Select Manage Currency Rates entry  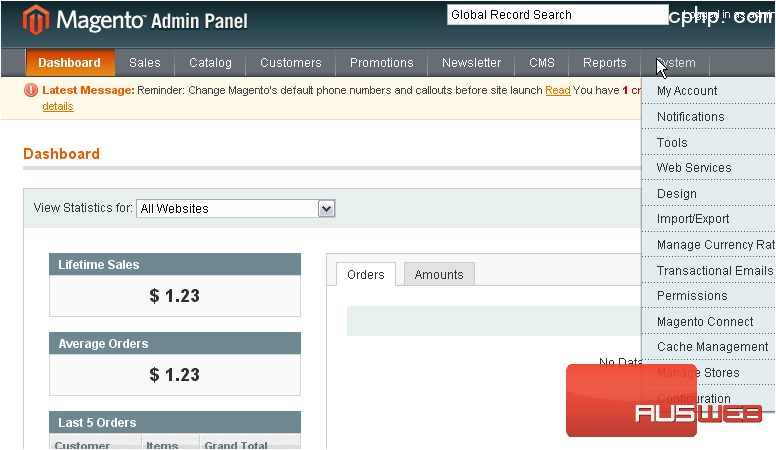(x=709, y=245)
